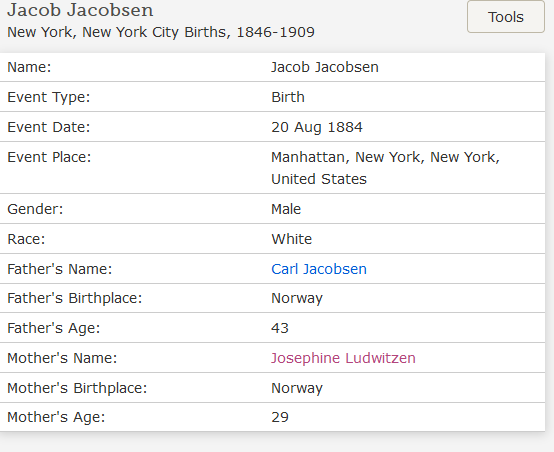
Task: Click the Name value Jacob Jacobsen
Action: (325, 67)
